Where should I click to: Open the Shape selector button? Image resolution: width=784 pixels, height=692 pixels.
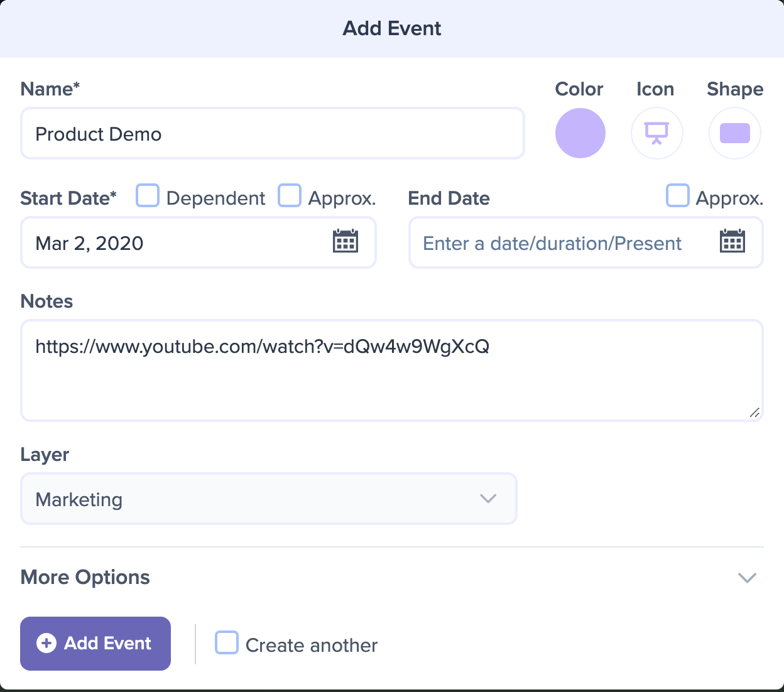tap(734, 133)
